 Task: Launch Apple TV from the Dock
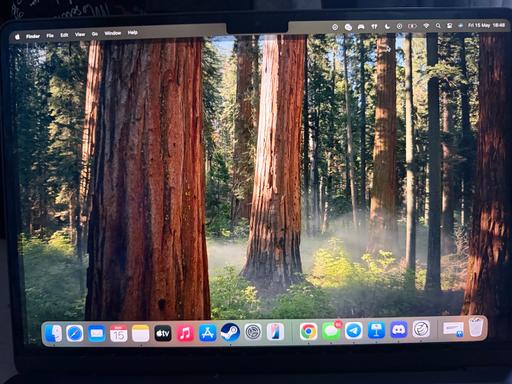tap(163, 333)
